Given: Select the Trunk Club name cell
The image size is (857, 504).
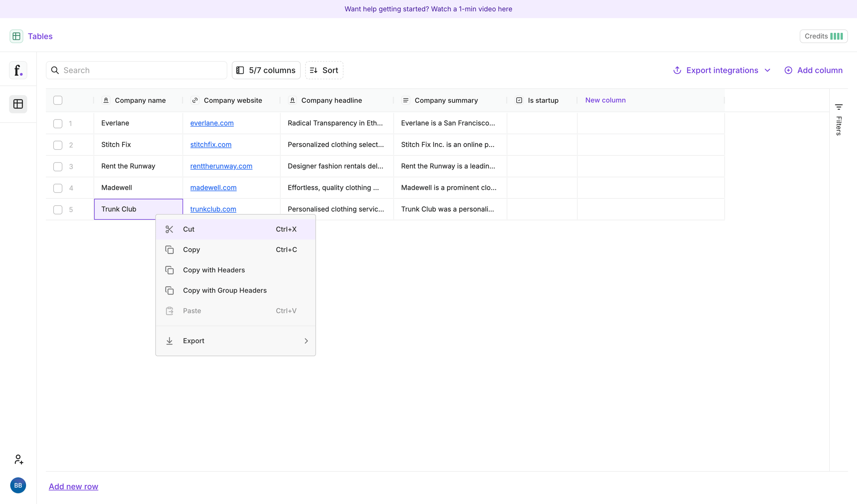Looking at the screenshot, I should 139,209.
